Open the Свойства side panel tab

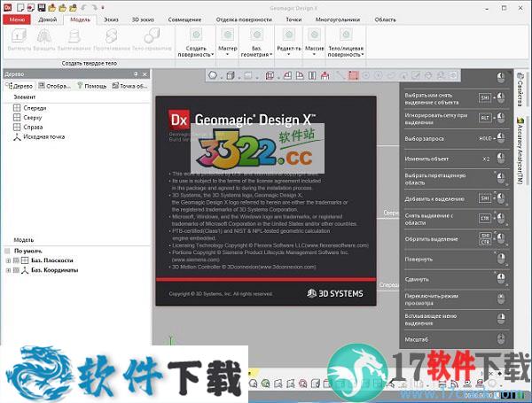tap(520, 89)
